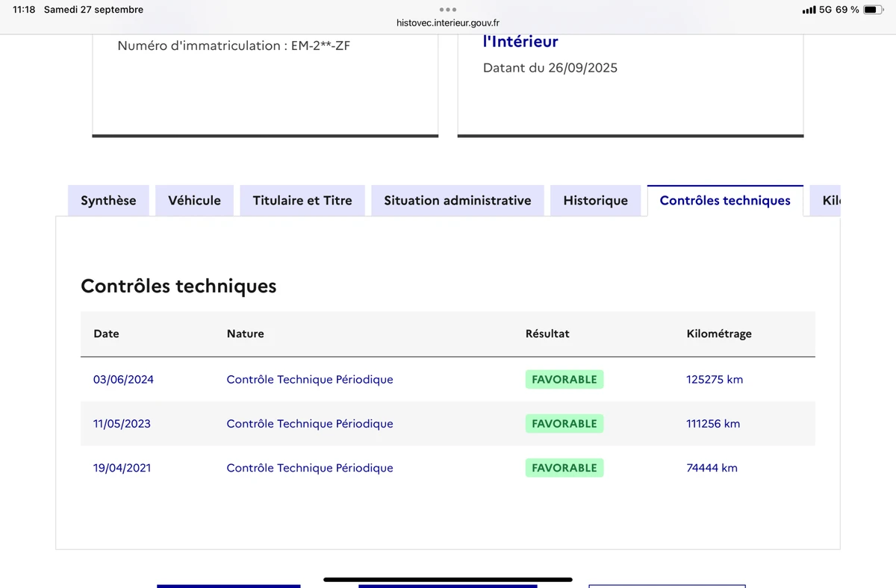Click the 125275 km mileage value

pos(715,380)
